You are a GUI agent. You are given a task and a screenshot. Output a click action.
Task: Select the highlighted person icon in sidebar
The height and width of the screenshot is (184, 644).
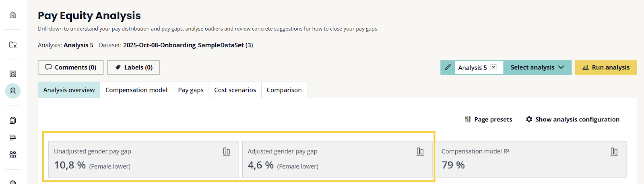(x=13, y=91)
